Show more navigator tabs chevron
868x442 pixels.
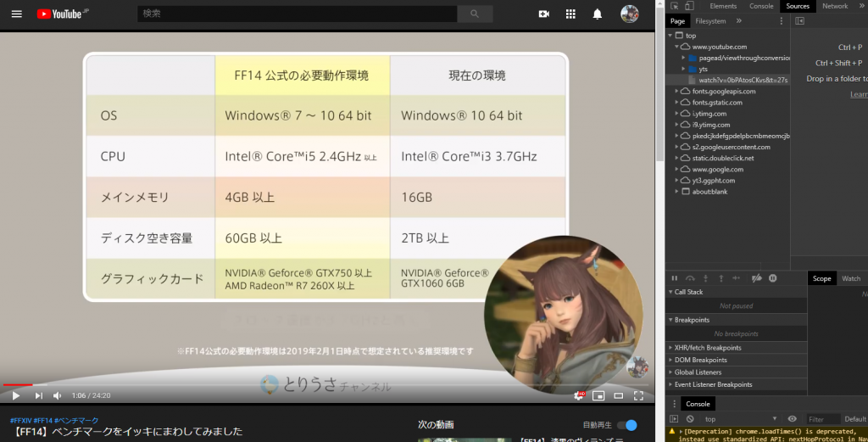coord(739,21)
